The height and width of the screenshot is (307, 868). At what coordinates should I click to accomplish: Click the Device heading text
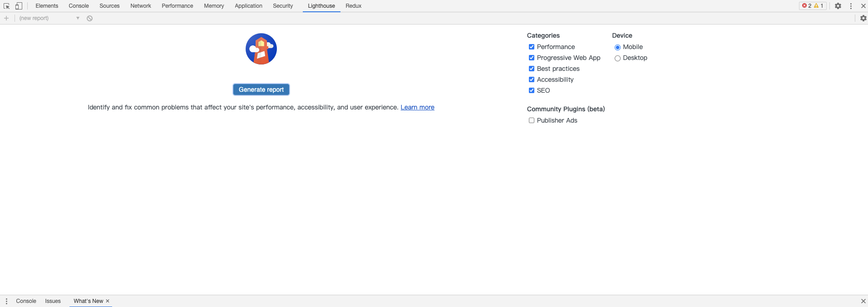point(622,35)
